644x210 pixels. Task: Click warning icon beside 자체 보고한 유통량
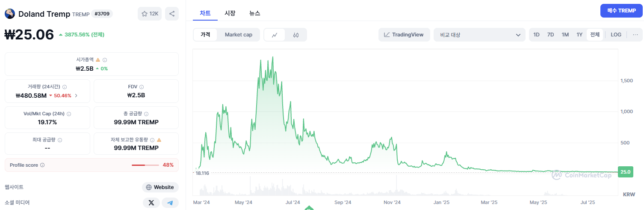pyautogui.click(x=159, y=140)
